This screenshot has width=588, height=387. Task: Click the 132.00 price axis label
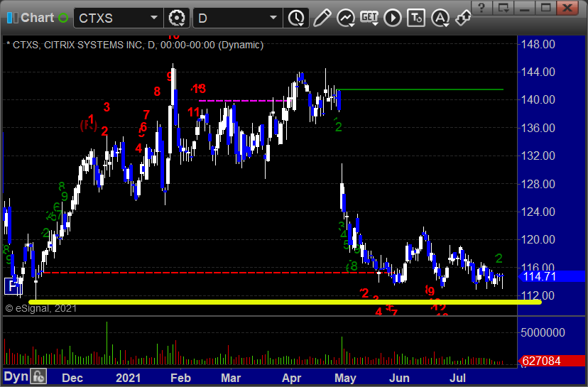(x=538, y=156)
